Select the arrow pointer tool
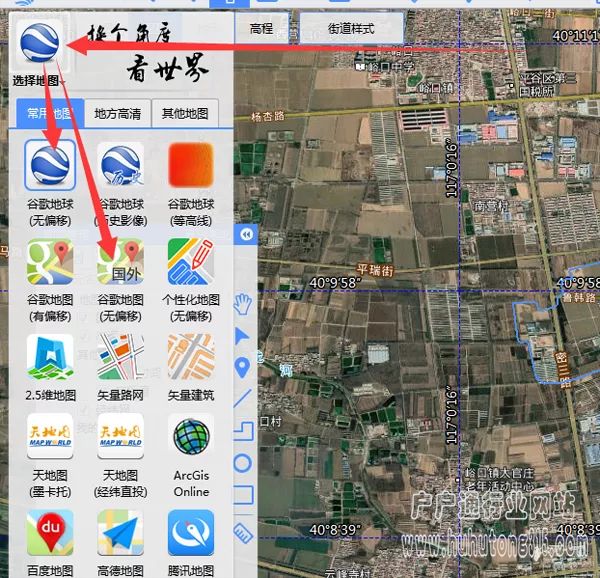600x578 pixels. 242,336
